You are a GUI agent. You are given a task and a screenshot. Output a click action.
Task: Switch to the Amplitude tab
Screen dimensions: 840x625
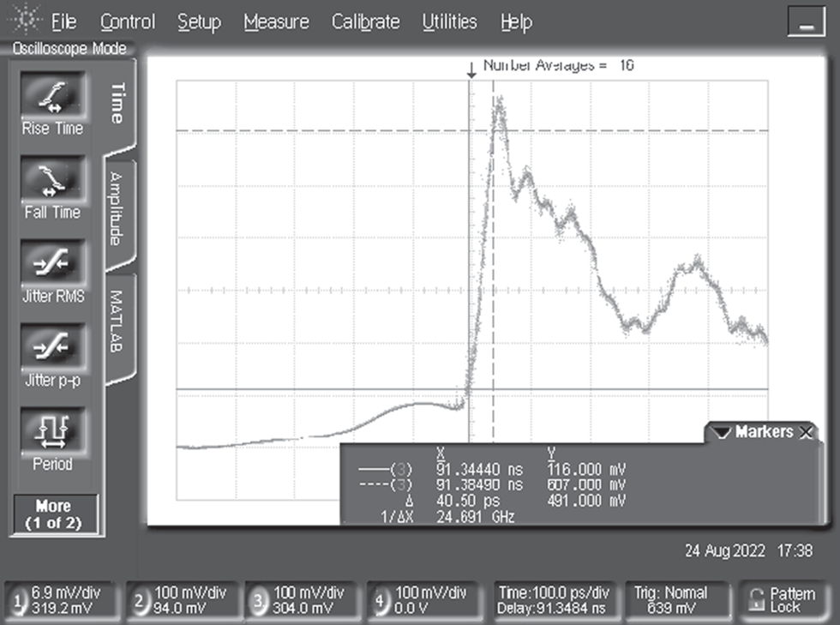point(117,208)
